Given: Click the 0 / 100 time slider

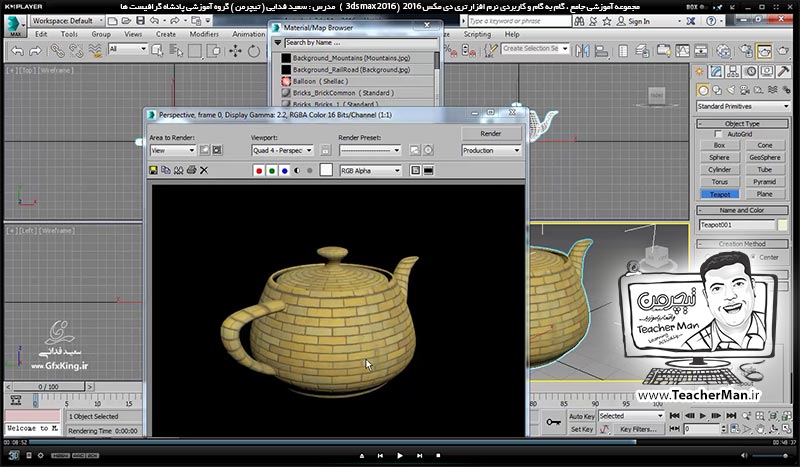Looking at the screenshot, I should pos(49,387).
